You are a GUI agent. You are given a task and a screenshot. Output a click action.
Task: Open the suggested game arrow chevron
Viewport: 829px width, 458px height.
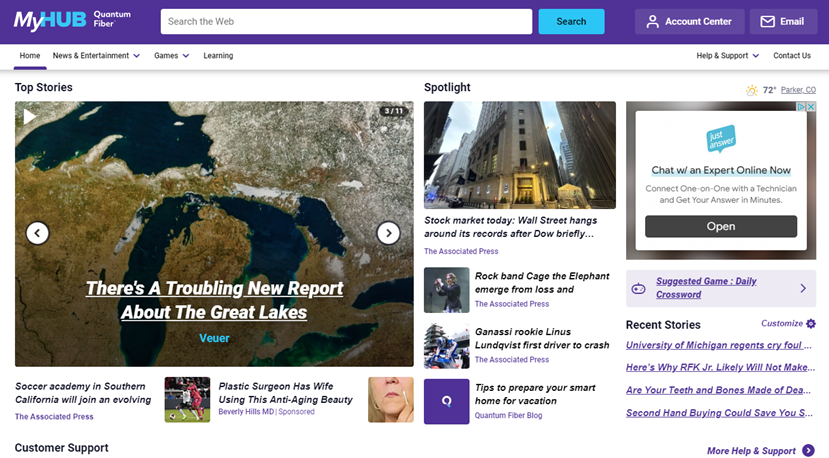803,288
